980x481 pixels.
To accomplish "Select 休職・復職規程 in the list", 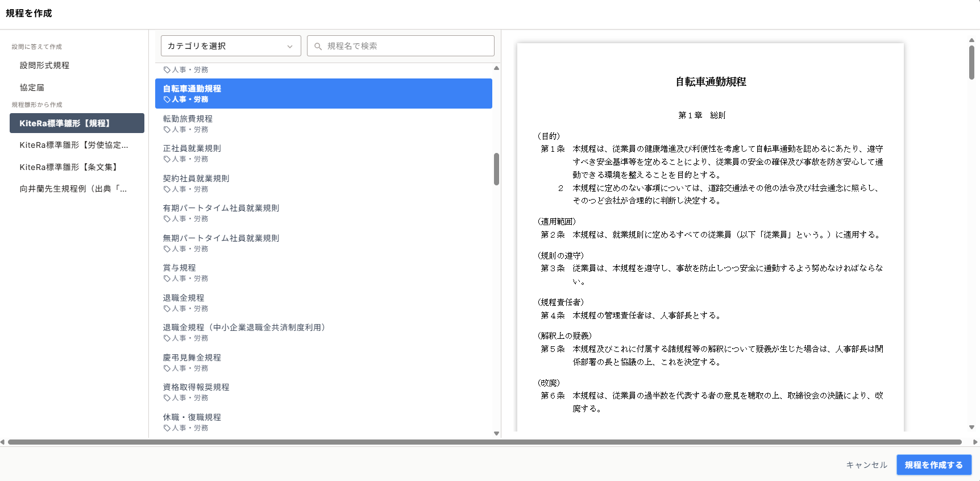I will click(323, 422).
